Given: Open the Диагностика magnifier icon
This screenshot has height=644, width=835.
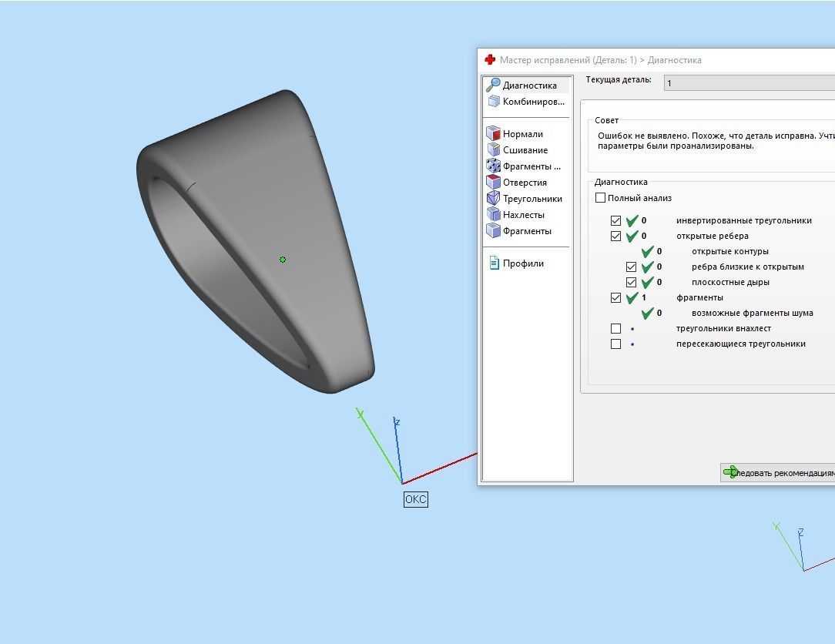Looking at the screenshot, I should 493,85.
